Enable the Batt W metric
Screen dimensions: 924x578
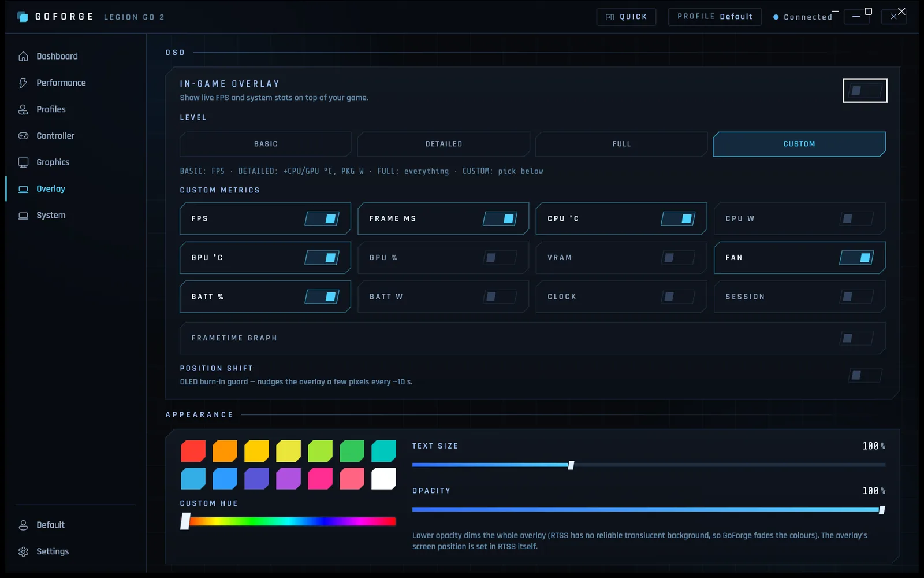(x=500, y=297)
